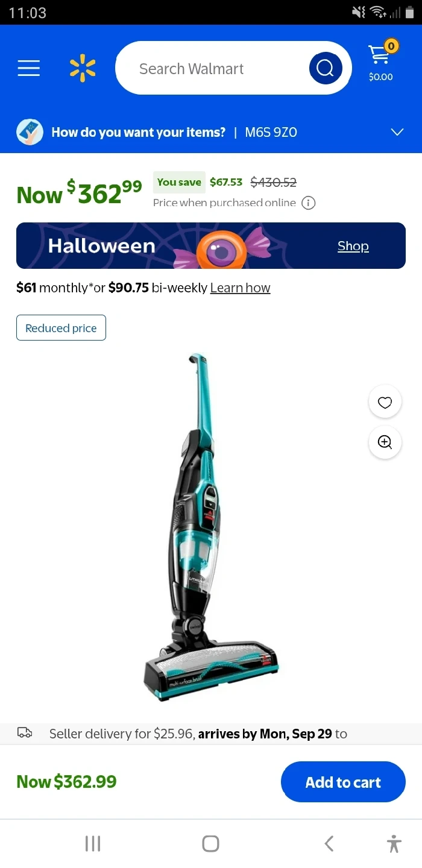This screenshot has height=868, width=422.
Task: Open the Halloween Shop link
Action: point(353,246)
